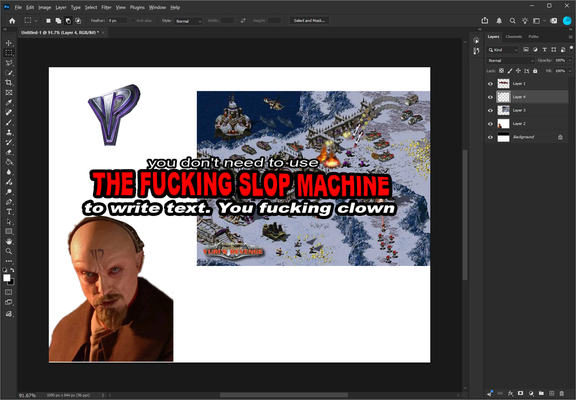The image size is (576, 400).
Task: Open the Share button in top bar
Action: point(485,21)
